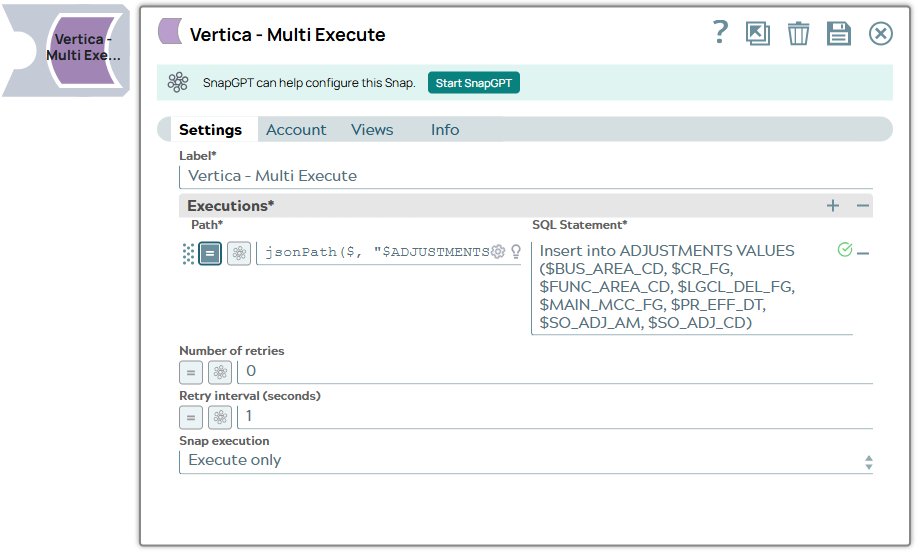
Task: Save the Snap settings with disk icon
Action: [838, 33]
